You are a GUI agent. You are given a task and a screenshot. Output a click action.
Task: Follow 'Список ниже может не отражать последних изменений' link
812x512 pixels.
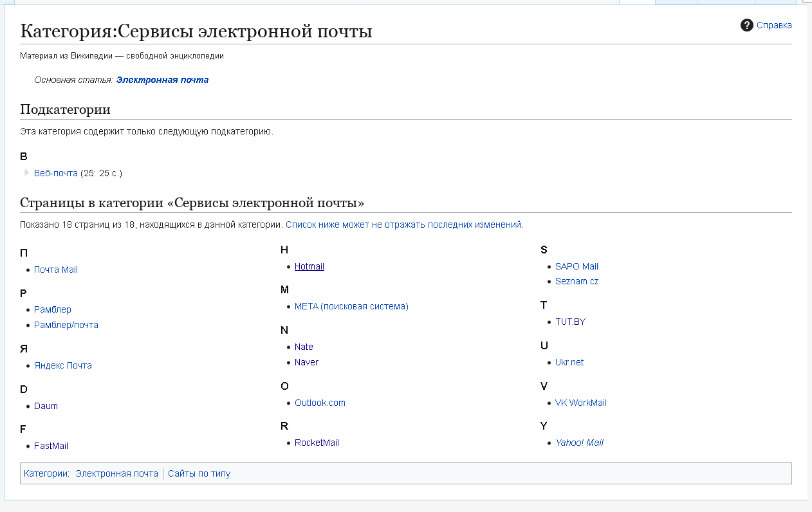(403, 224)
